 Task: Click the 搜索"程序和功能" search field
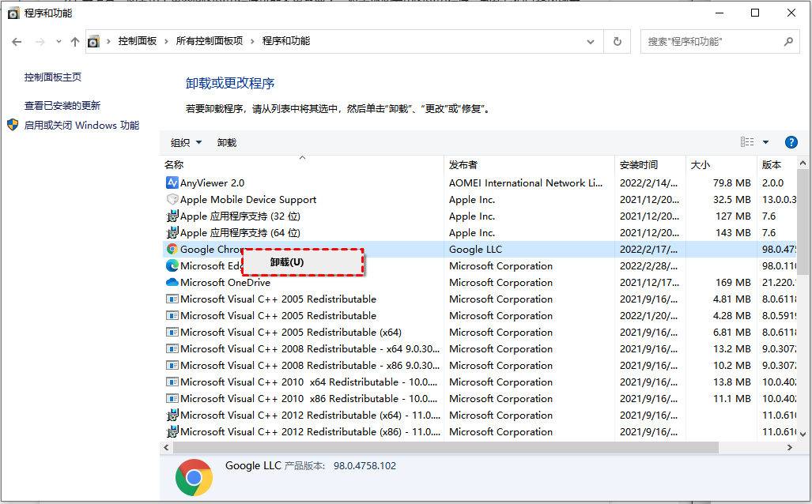pyautogui.click(x=712, y=42)
